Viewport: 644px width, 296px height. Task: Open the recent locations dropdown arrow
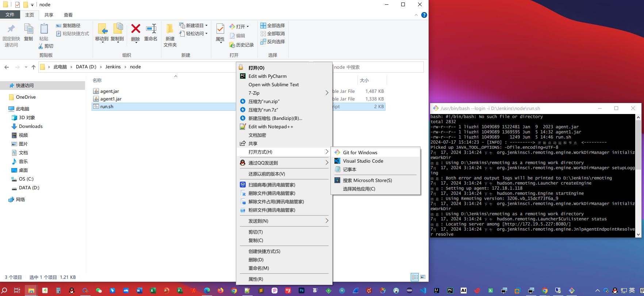click(26, 67)
